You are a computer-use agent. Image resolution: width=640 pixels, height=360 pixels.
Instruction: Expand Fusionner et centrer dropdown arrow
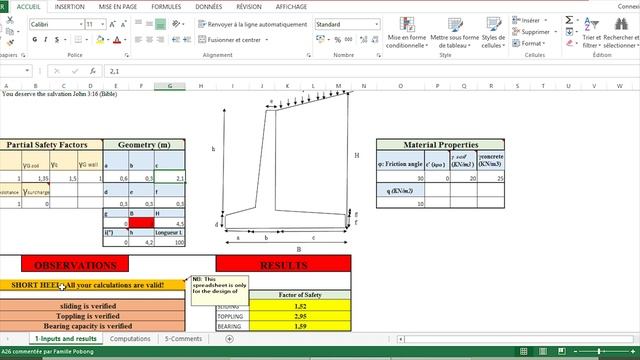267,40
